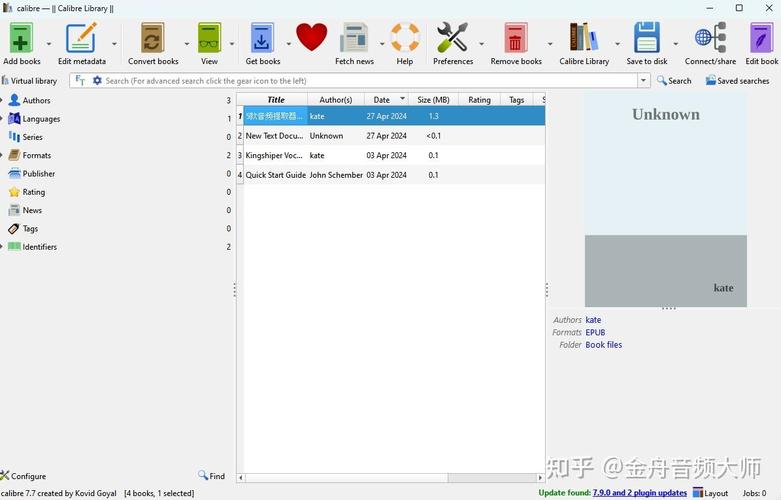The image size is (781, 500).
Task: Select Languages category
Action: (x=41, y=119)
